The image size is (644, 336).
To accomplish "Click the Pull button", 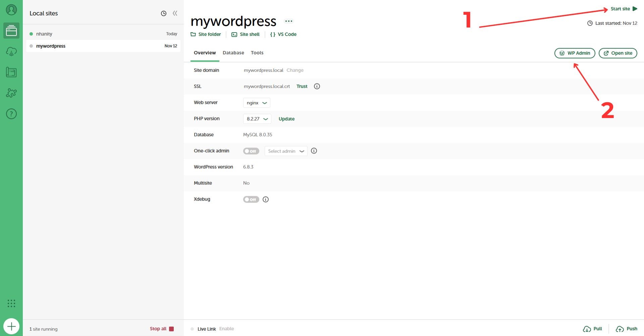I will pyautogui.click(x=593, y=329).
